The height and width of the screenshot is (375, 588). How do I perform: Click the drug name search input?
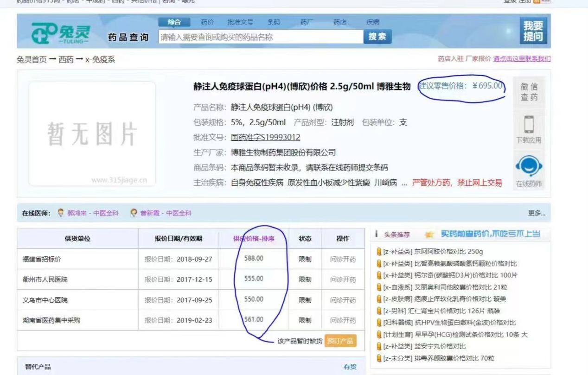[x=261, y=37]
